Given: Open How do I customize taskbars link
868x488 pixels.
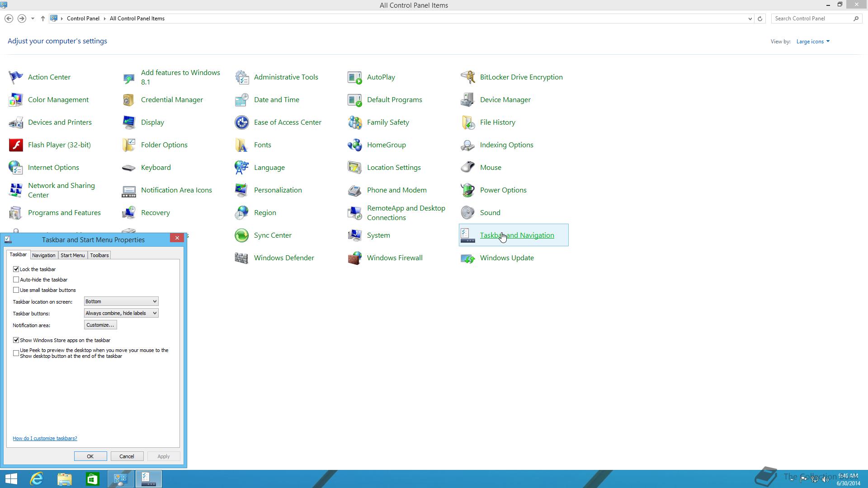Looking at the screenshot, I should tap(45, 438).
